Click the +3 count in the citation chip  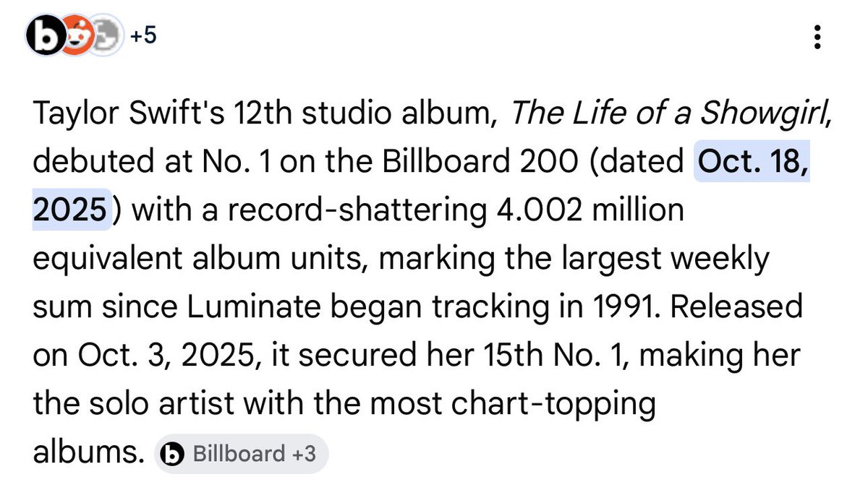[x=304, y=455]
